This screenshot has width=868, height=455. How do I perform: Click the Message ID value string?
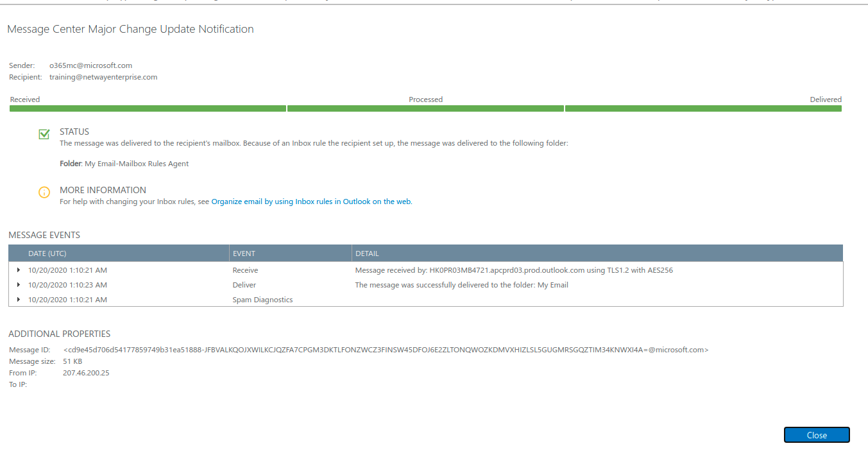[x=386, y=350]
